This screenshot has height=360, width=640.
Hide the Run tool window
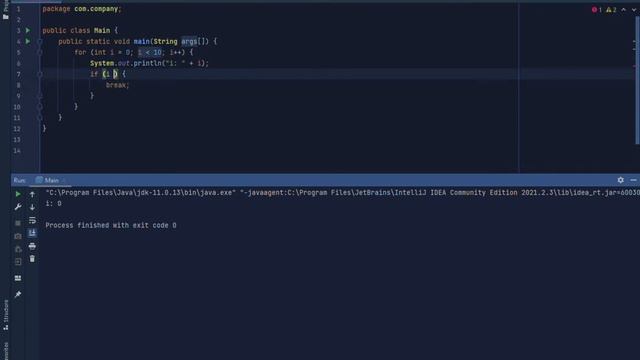click(x=633, y=180)
